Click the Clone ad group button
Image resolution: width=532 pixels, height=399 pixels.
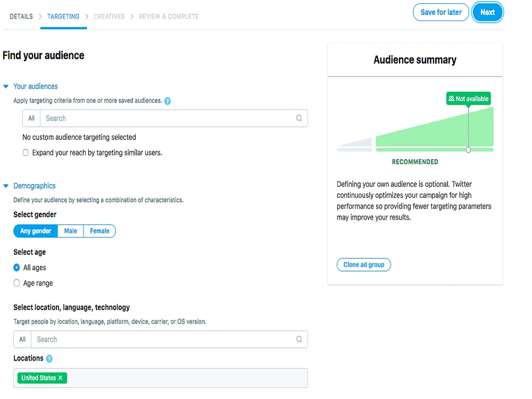(363, 264)
